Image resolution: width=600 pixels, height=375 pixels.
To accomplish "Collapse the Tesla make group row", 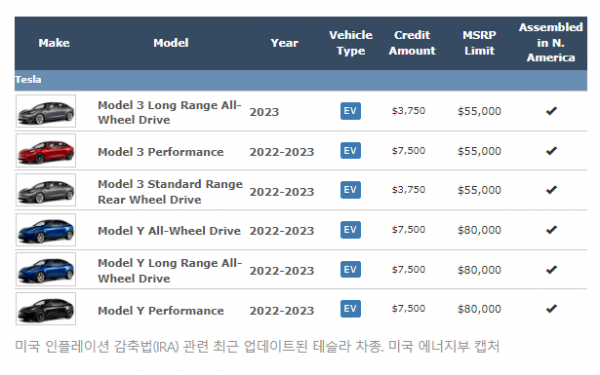I will point(301,80).
